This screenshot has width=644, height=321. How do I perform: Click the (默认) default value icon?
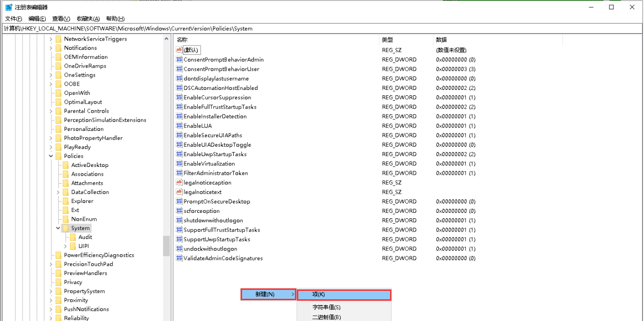pyautogui.click(x=179, y=50)
